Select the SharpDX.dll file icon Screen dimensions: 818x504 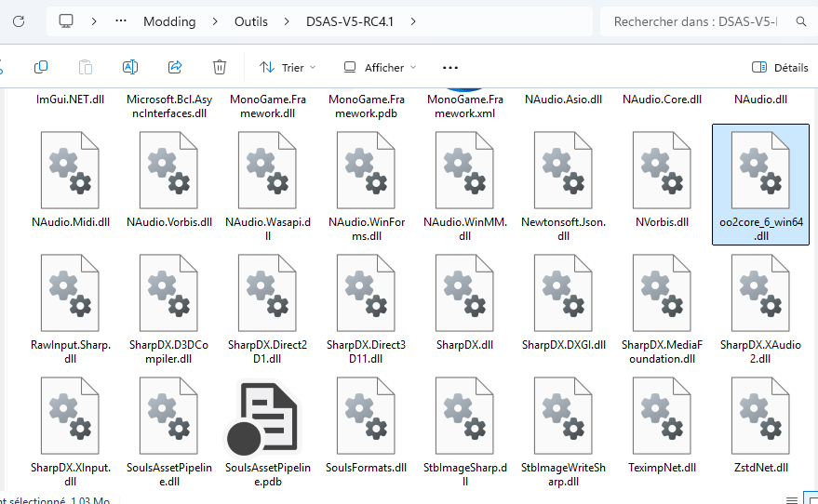tap(464, 294)
